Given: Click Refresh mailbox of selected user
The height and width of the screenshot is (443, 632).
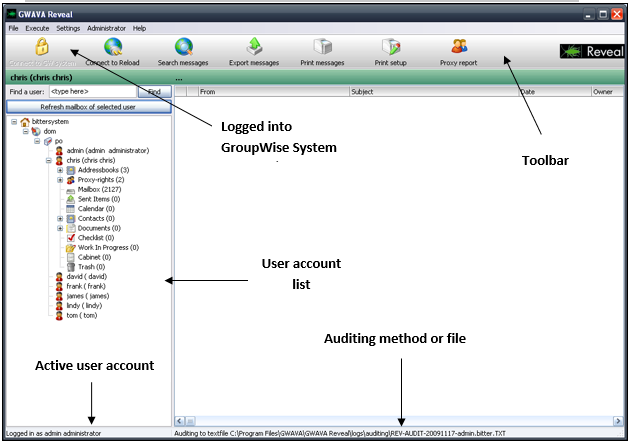Looking at the screenshot, I should click(x=89, y=107).
